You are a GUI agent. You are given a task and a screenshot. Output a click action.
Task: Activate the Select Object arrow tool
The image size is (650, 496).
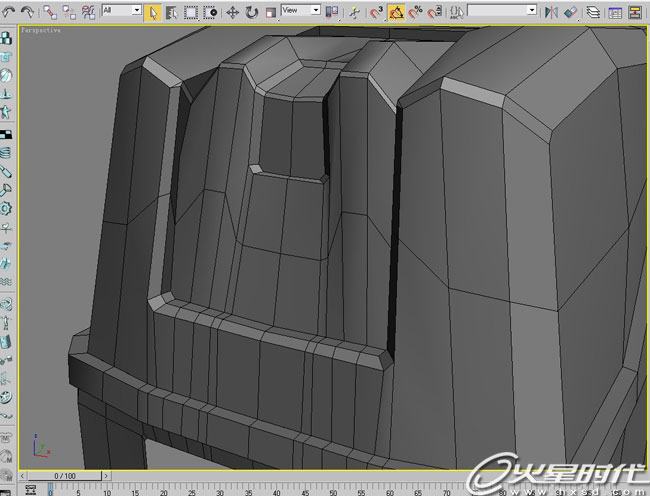pos(153,13)
